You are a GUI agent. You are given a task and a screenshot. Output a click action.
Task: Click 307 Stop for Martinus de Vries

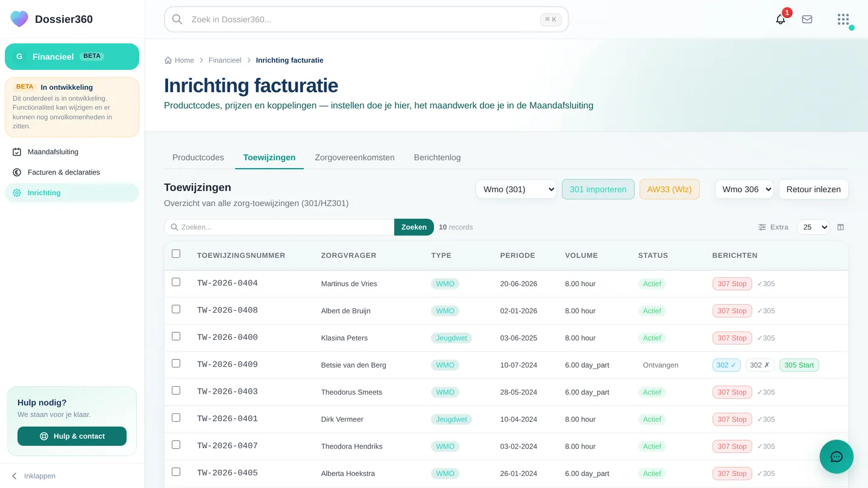tap(732, 284)
